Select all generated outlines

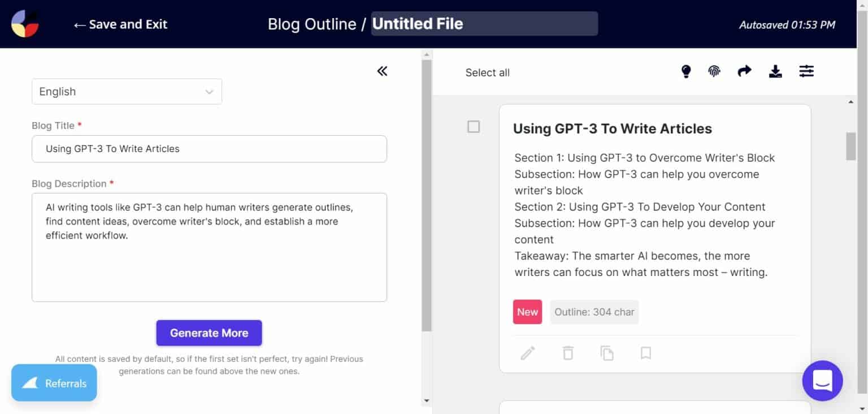pos(487,72)
